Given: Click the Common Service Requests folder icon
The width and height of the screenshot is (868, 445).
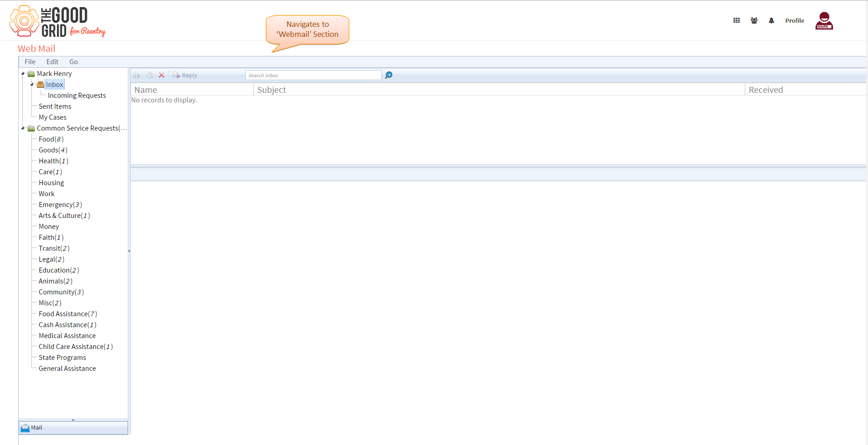Looking at the screenshot, I should [31, 128].
